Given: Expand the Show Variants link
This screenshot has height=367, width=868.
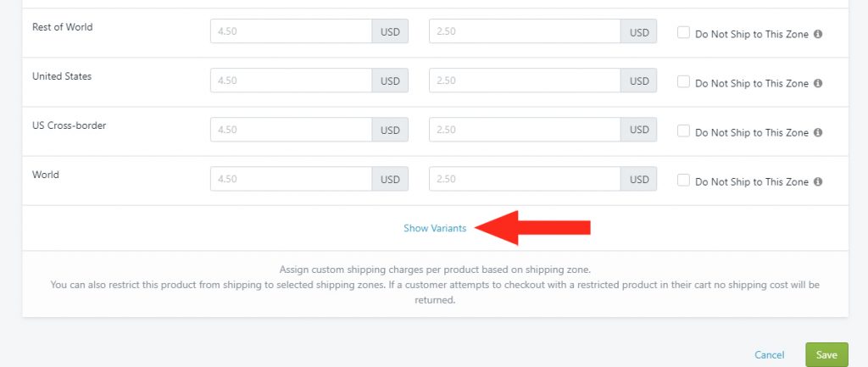Looking at the screenshot, I should click(x=435, y=228).
